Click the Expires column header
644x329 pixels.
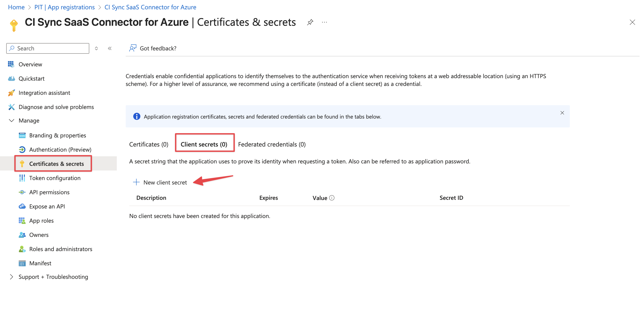pos(268,198)
